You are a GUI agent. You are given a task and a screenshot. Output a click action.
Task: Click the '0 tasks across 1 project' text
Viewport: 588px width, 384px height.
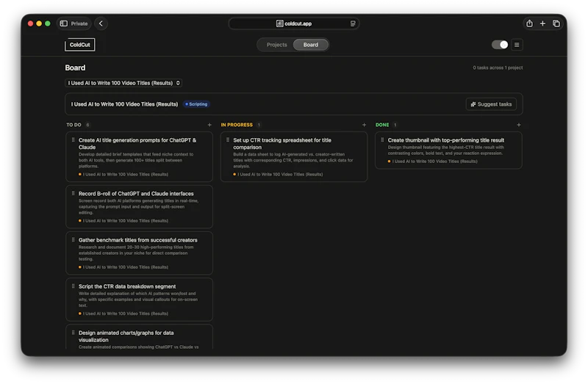498,68
